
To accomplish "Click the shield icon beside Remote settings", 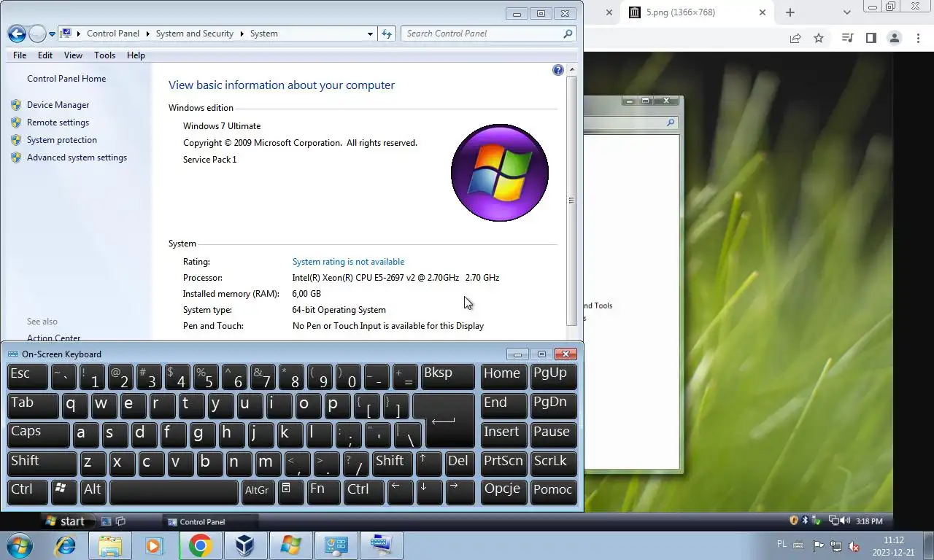I will coord(16,122).
